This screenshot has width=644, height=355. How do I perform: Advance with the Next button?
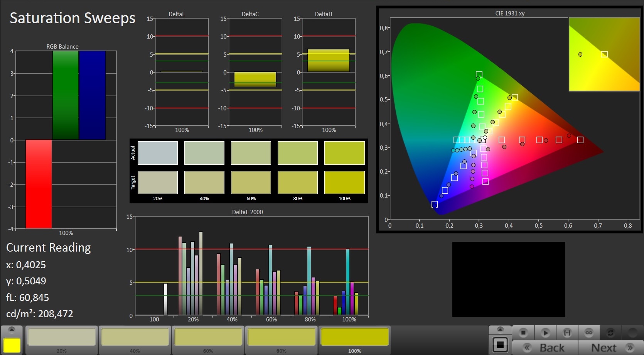pyautogui.click(x=611, y=348)
